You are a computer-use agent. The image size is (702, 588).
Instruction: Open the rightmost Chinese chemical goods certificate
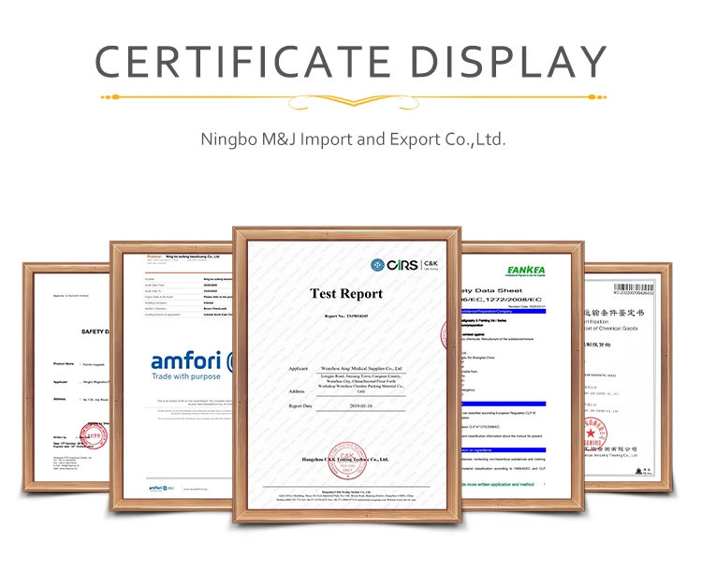click(x=628, y=377)
